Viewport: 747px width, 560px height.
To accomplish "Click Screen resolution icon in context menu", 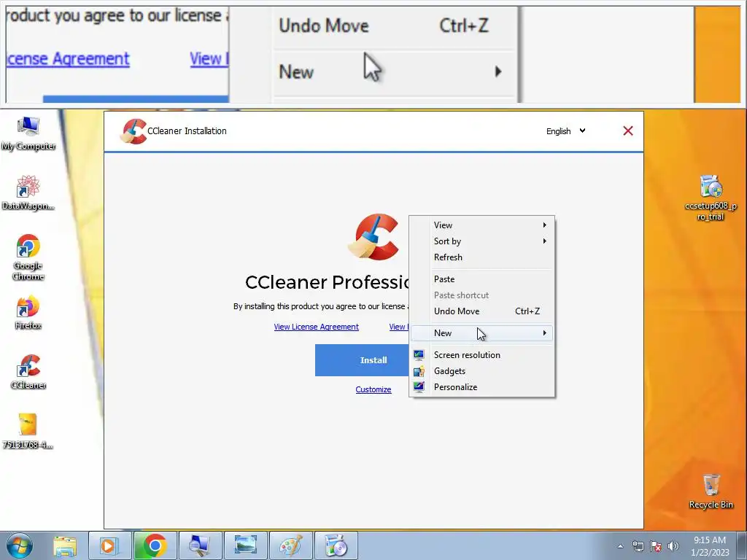I will [419, 355].
